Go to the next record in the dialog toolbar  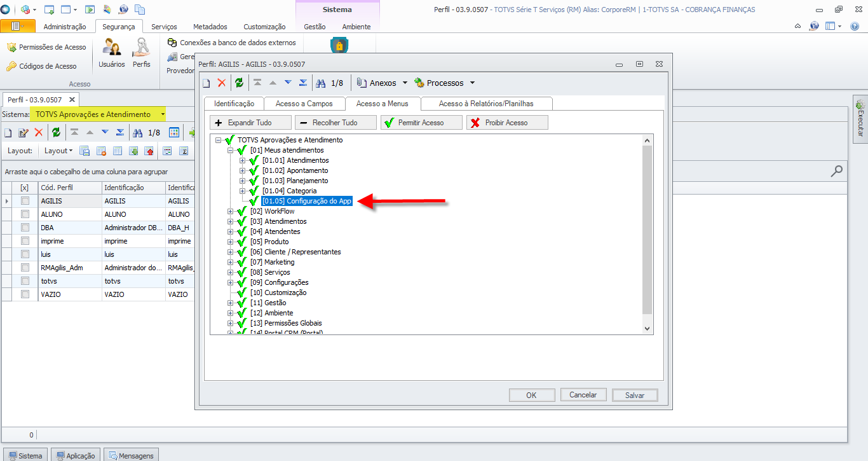[x=288, y=83]
